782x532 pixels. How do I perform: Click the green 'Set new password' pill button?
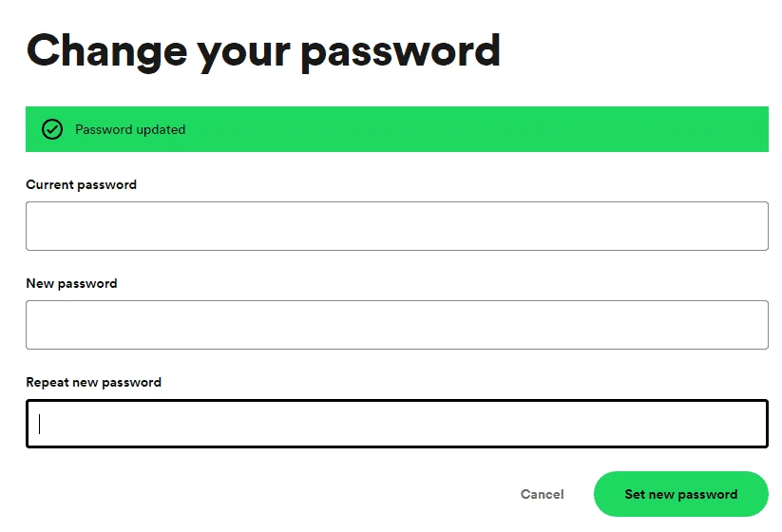pos(680,494)
